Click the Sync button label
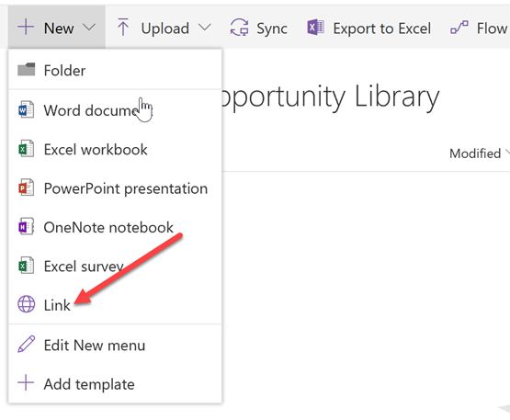The width and height of the screenshot is (510, 420). point(272,28)
